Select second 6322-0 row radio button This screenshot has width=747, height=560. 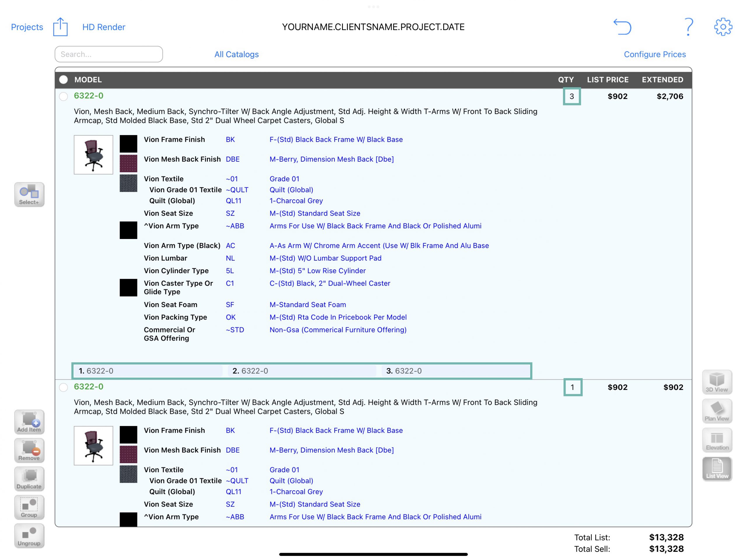point(64,387)
